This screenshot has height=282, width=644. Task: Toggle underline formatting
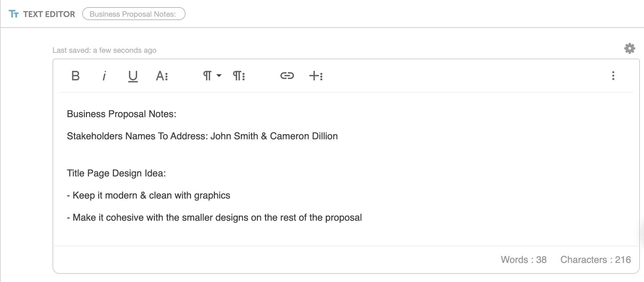pyautogui.click(x=133, y=76)
